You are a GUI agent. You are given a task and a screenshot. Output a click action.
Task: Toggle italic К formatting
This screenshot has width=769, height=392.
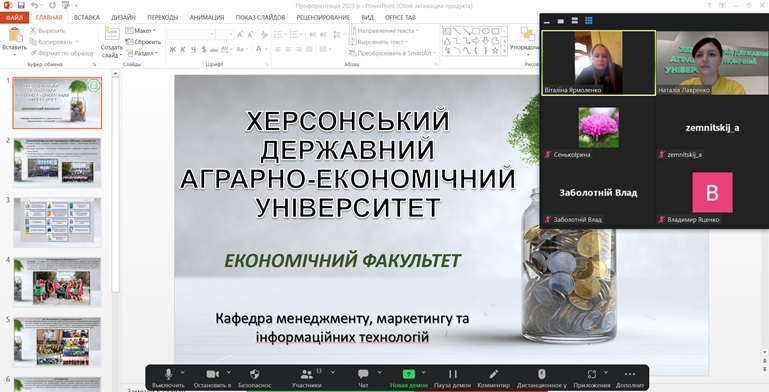point(182,50)
